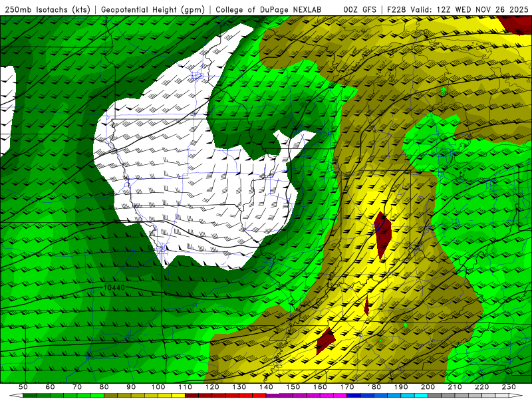
Task: Click the 'College of DuPage NEXLAB' header text
Action: 269,9
